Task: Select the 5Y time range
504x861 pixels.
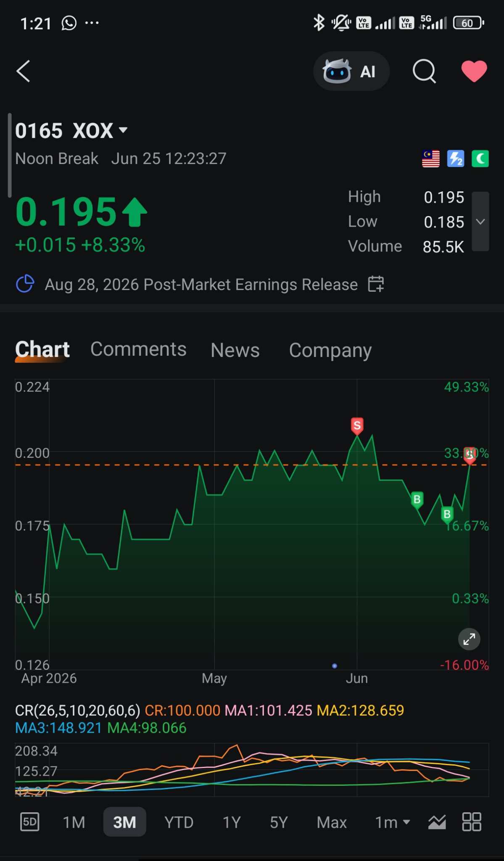Action: tap(279, 822)
